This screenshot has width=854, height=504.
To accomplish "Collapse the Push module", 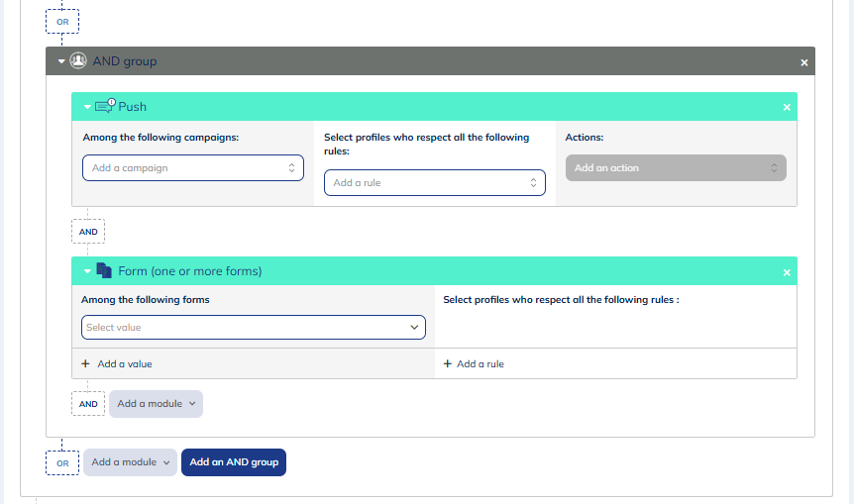I will 87,107.
